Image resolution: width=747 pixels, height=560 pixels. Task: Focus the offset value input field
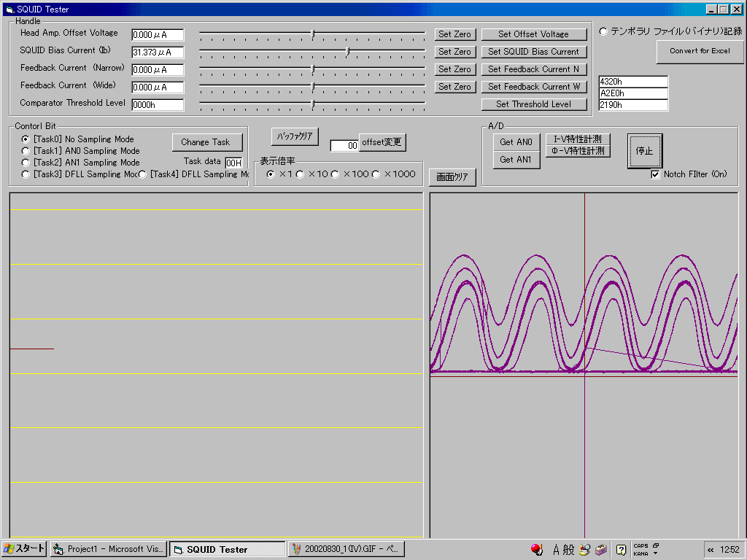[x=344, y=146]
